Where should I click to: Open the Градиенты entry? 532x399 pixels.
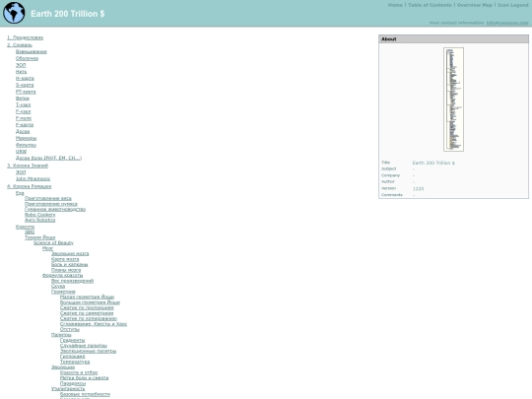click(72, 340)
